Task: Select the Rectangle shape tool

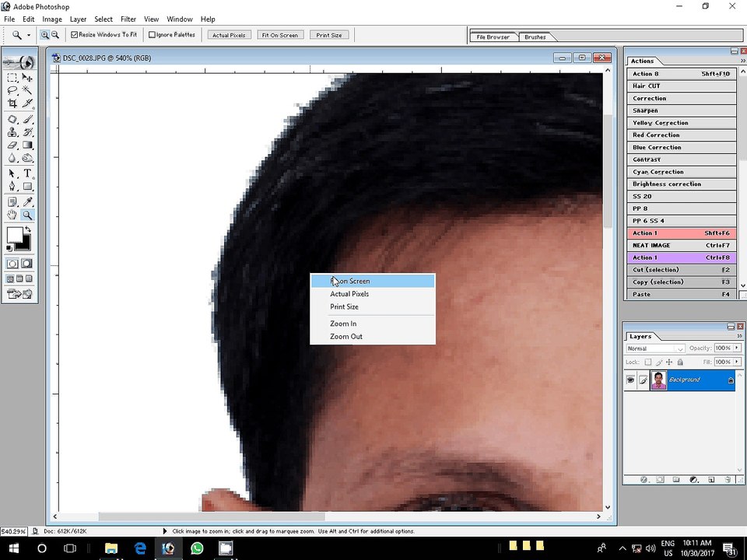Action: pyautogui.click(x=27, y=186)
